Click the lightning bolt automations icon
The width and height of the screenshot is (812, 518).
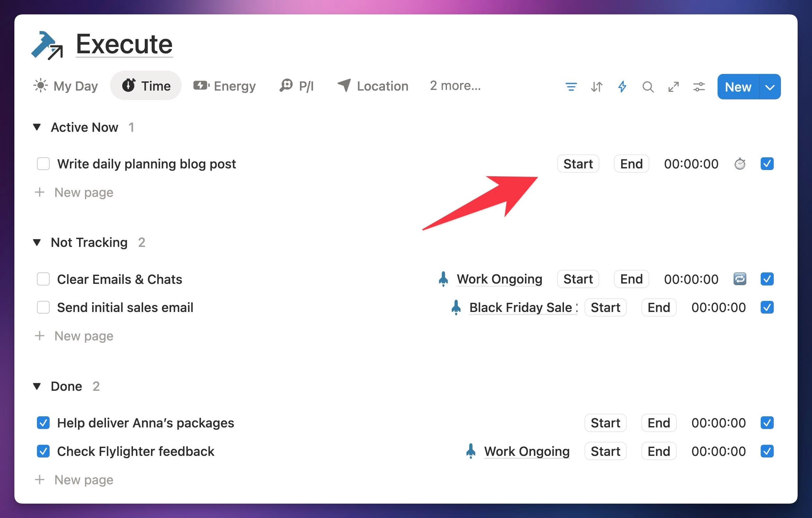tap(622, 87)
